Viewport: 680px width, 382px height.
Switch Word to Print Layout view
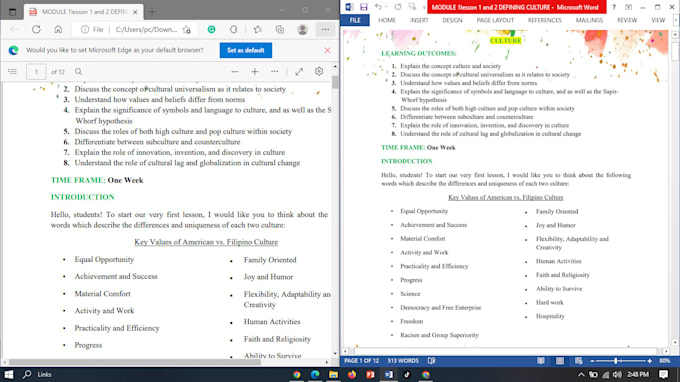560,361
